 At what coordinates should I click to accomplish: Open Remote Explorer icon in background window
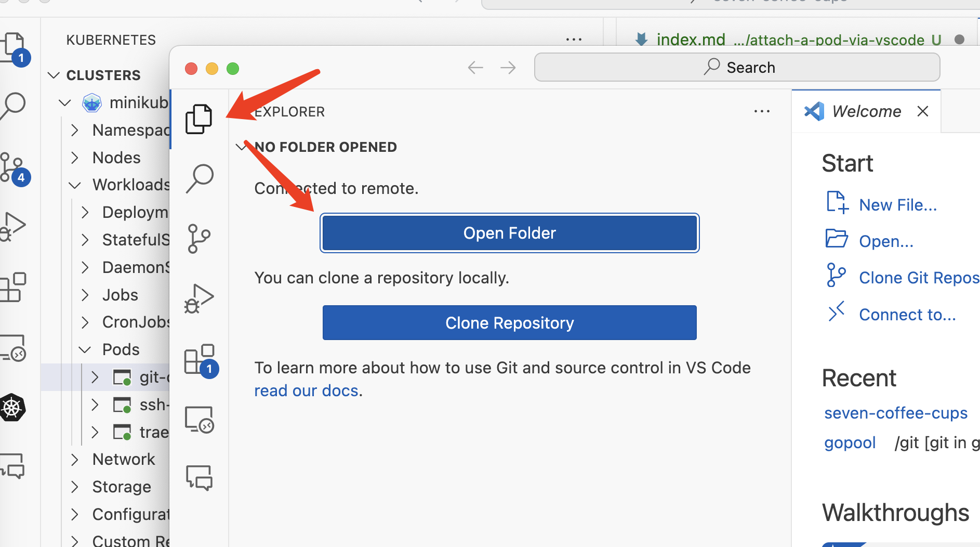click(12, 347)
